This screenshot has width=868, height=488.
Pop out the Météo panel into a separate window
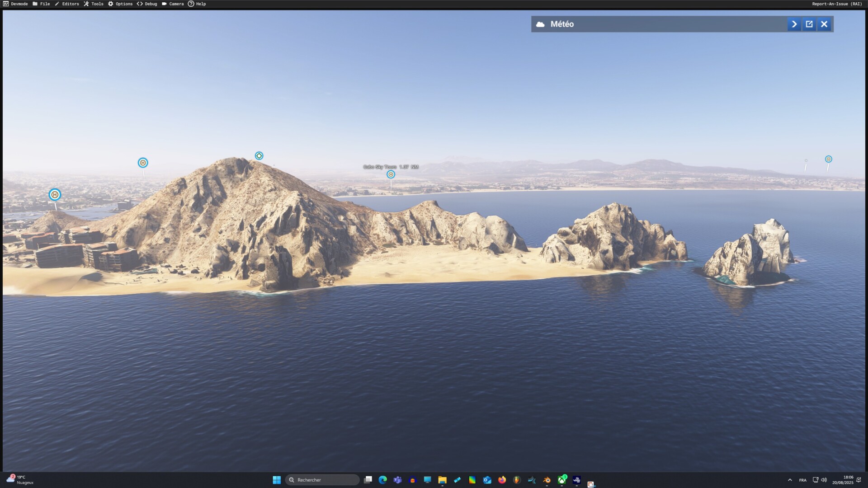click(x=809, y=24)
